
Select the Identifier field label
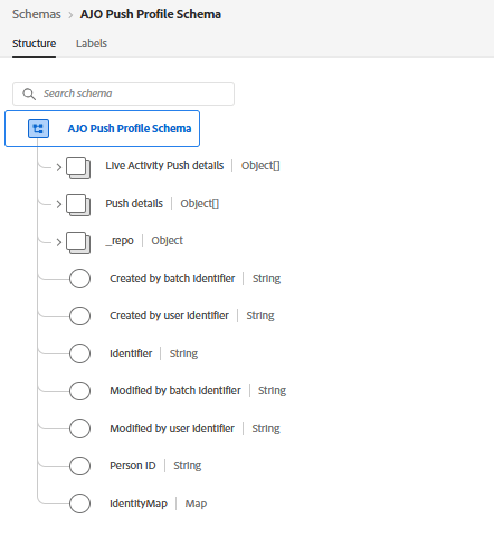131,353
